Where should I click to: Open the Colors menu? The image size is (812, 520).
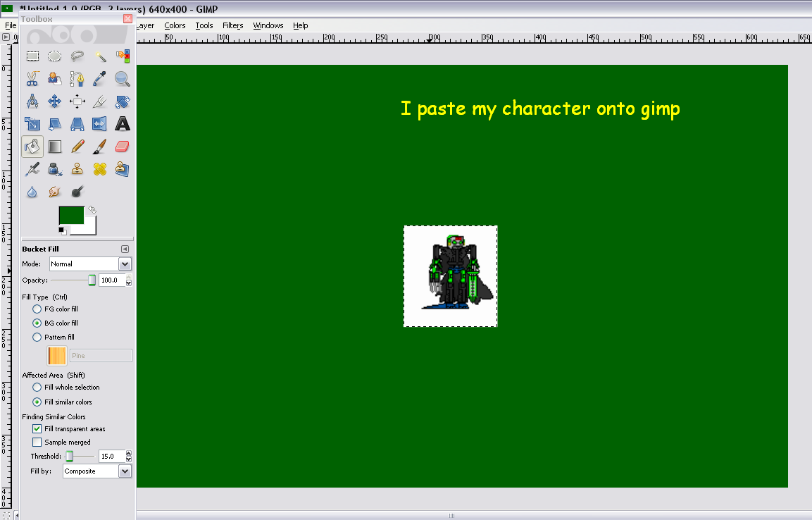pyautogui.click(x=175, y=25)
